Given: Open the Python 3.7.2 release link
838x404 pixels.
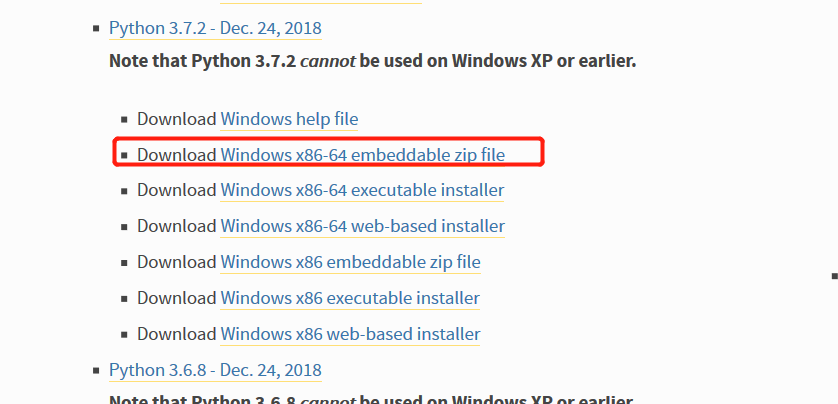Looking at the screenshot, I should (215, 28).
